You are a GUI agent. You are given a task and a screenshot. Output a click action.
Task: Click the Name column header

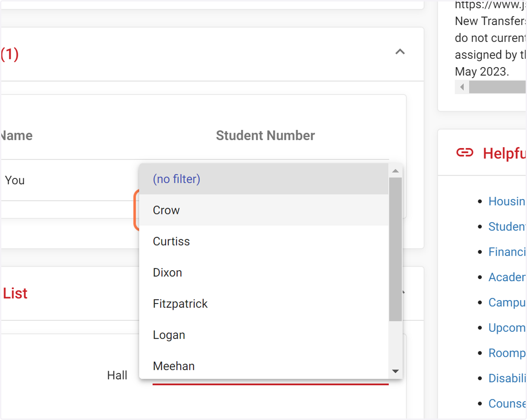click(16, 135)
